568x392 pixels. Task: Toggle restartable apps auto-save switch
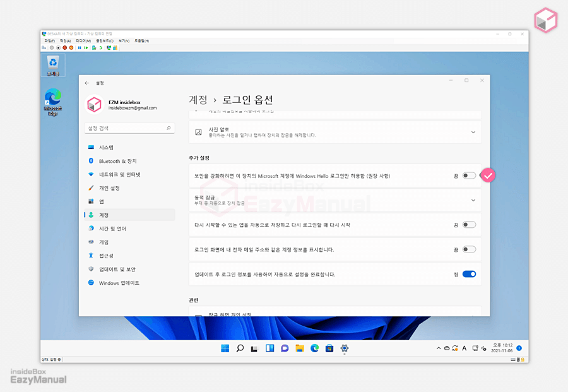pyautogui.click(x=469, y=225)
